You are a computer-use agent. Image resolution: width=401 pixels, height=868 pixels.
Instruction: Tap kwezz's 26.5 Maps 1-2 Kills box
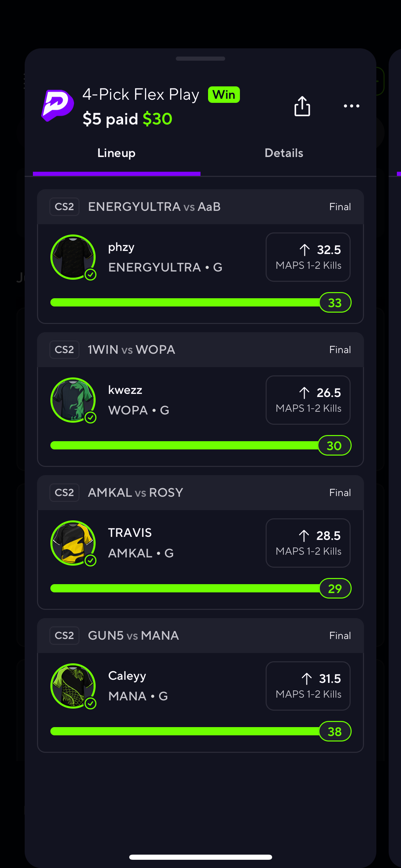308,400
